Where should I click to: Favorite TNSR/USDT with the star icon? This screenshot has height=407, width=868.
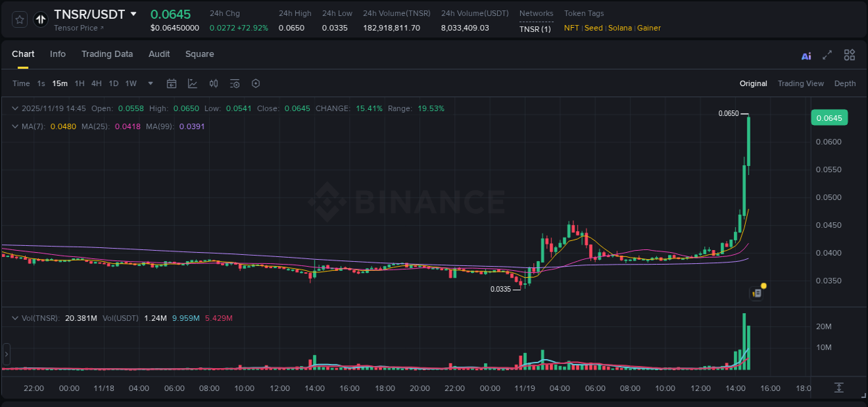click(19, 19)
